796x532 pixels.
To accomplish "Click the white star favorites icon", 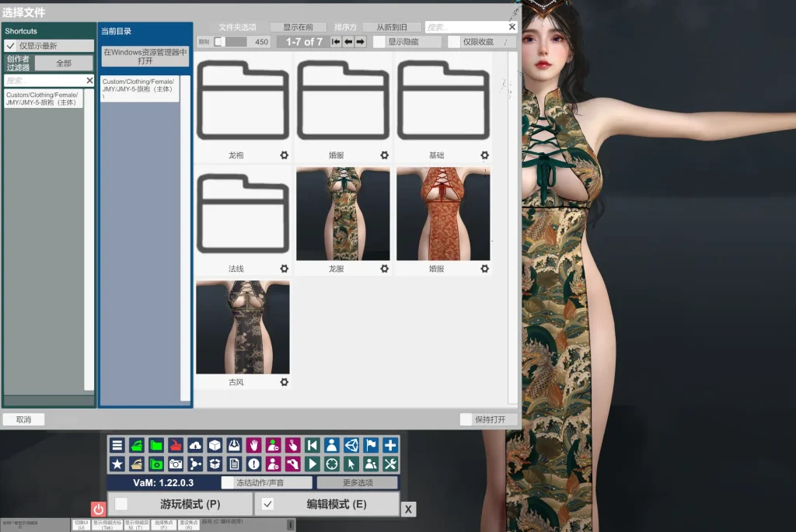I will click(x=117, y=464).
